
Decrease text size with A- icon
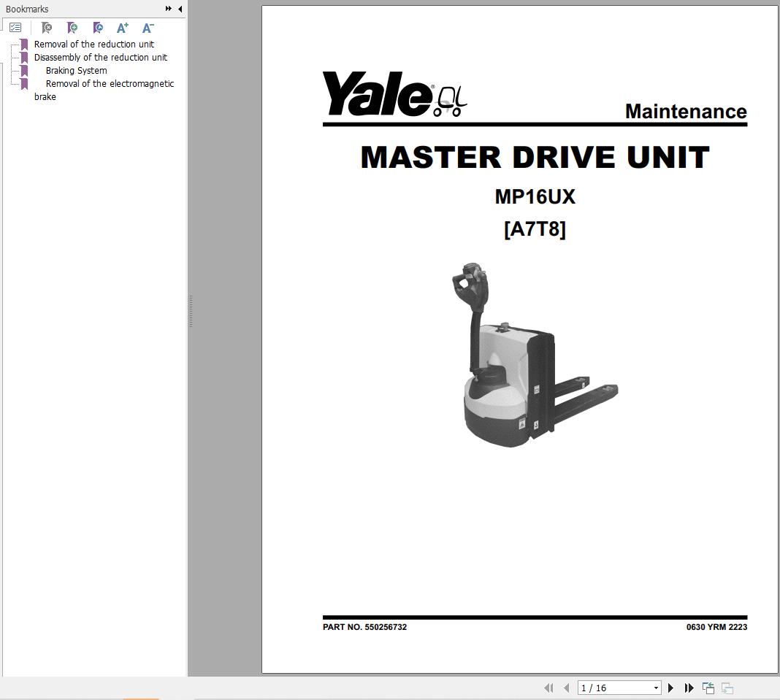coord(148,27)
